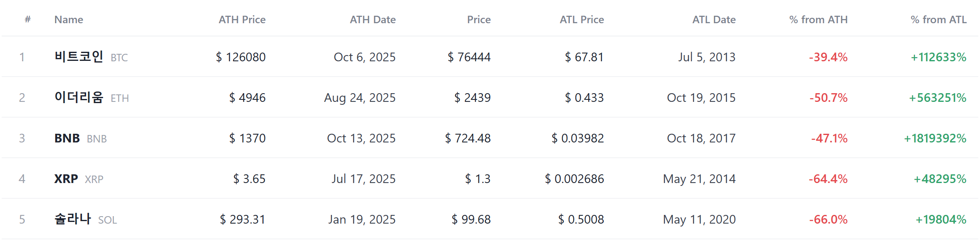Click Ethereum's +563251% from ATL value
This screenshot has width=980, height=241.
point(937,98)
